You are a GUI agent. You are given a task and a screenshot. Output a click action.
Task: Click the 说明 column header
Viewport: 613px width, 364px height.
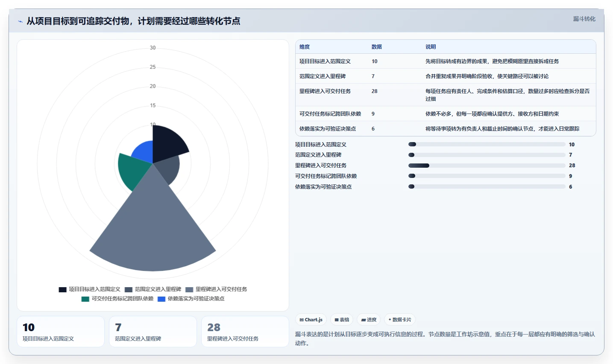click(431, 47)
